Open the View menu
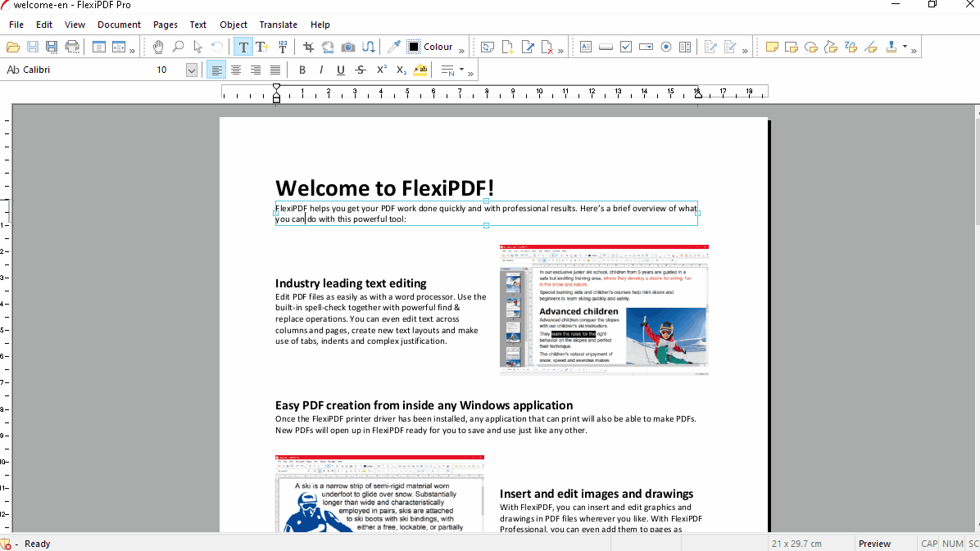980x551 pixels. pos(75,25)
